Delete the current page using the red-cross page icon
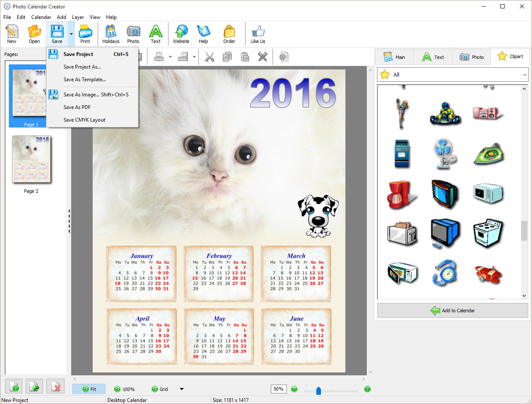The image size is (532, 404). [55, 386]
